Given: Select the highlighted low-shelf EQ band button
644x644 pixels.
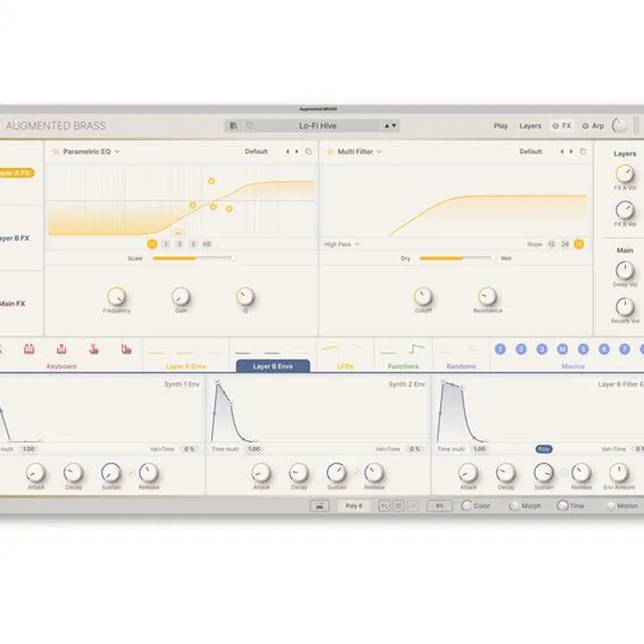Looking at the screenshot, I should tap(151, 244).
